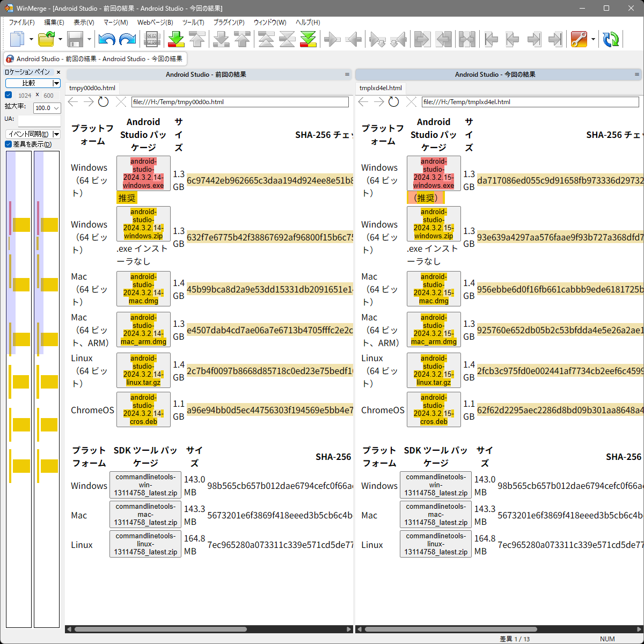Select the tmpy00d0o.html tab
This screenshot has height=644, width=644.
coord(92,88)
